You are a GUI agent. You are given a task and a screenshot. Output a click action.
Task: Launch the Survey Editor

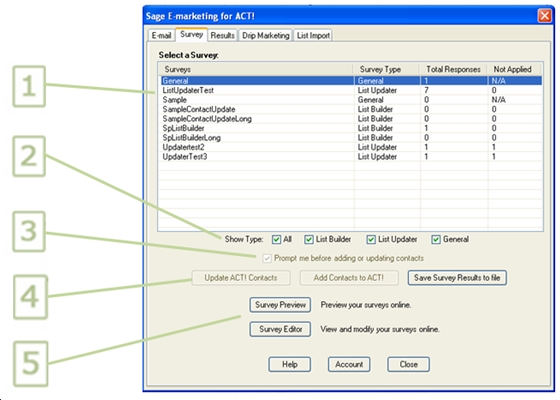coord(280,329)
